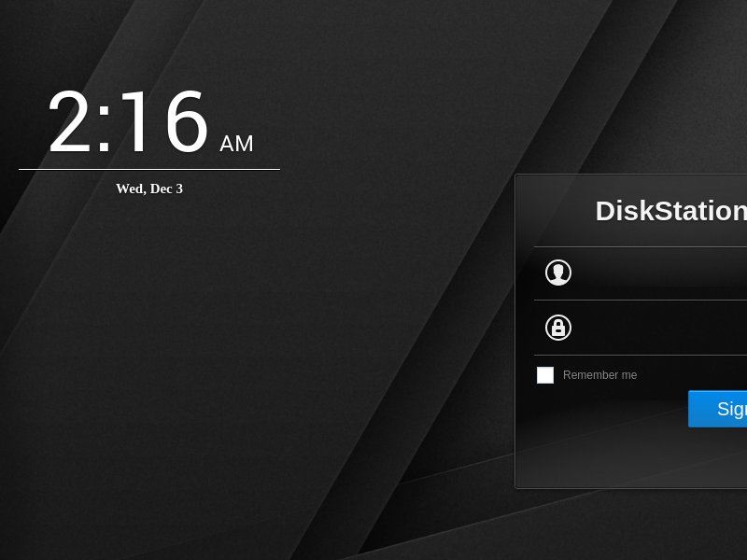Click the minutes "16" on the clock
Viewport: 747px width, 560px height.
(x=163, y=123)
